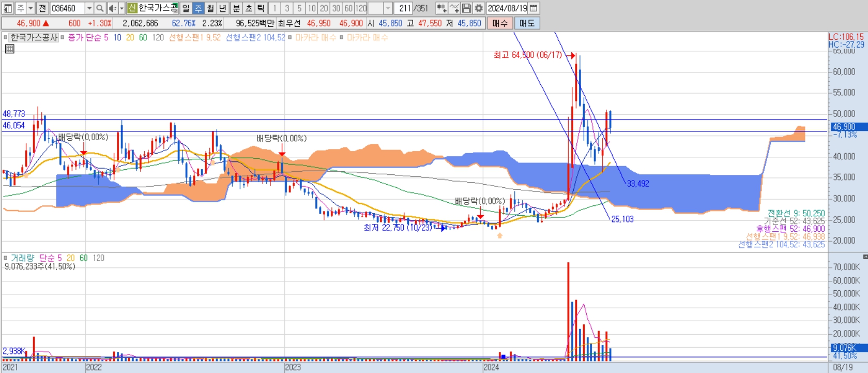This screenshot has height=373, width=868.
Task: Click the 매수 buy button
Action: (500, 23)
